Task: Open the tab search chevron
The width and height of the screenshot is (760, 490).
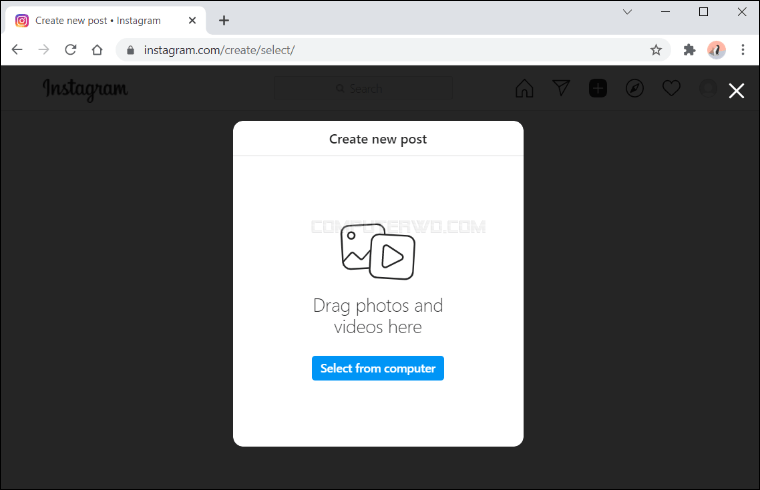Action: point(627,12)
